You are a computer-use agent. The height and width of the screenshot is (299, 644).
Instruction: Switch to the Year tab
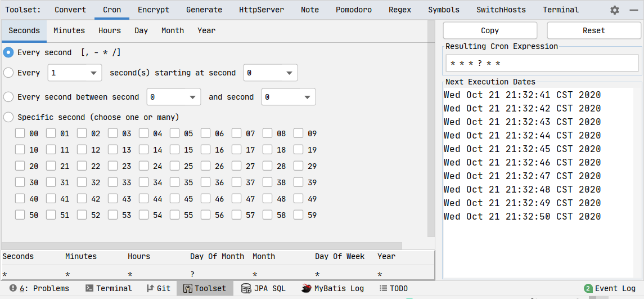pos(206,31)
